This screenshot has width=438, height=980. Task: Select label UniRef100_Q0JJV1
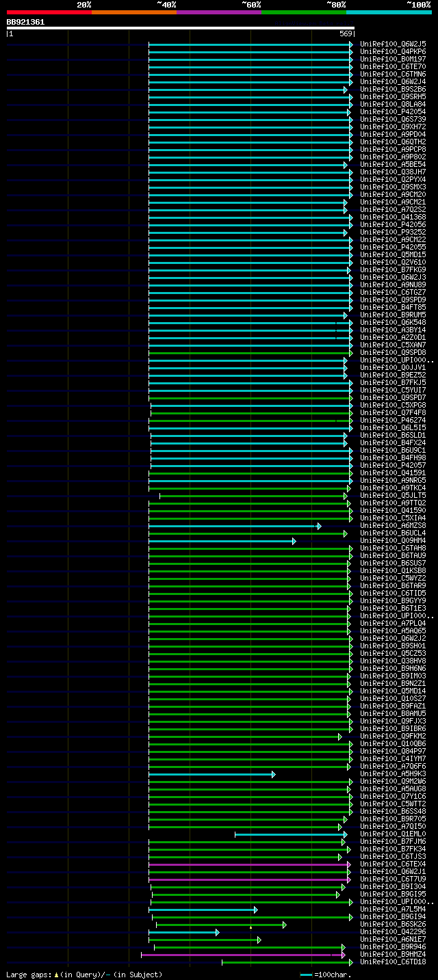[393, 367]
